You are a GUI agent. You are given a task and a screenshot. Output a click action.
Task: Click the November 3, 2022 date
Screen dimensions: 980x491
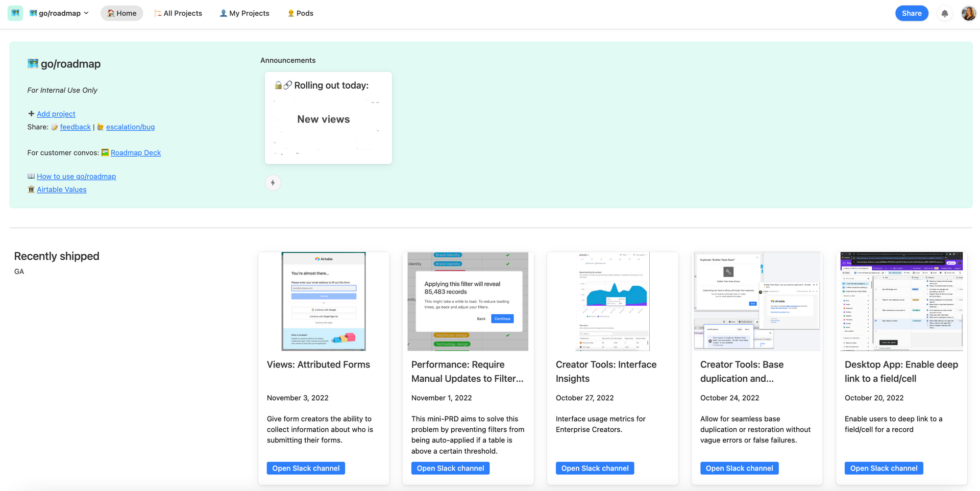[298, 398]
